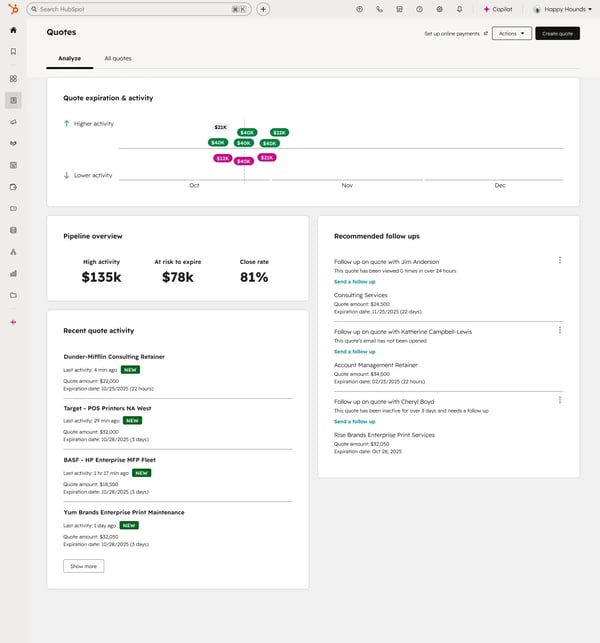Click the Rise Brands Enterprise Print Services name
The height and width of the screenshot is (643, 600).
point(384,435)
